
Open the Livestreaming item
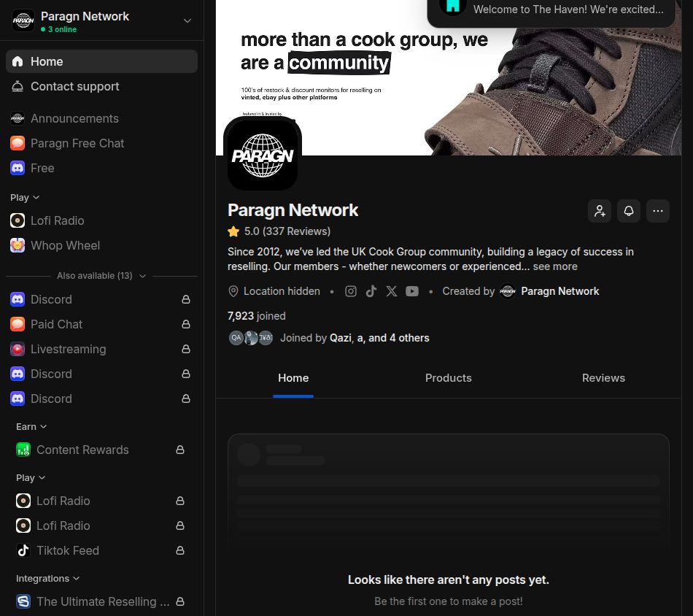(x=101, y=349)
